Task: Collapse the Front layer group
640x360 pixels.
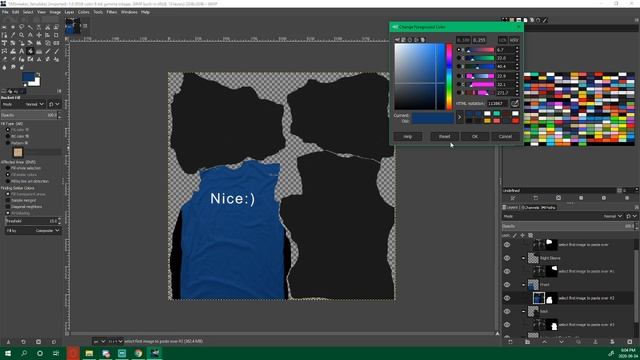Action: [523, 284]
